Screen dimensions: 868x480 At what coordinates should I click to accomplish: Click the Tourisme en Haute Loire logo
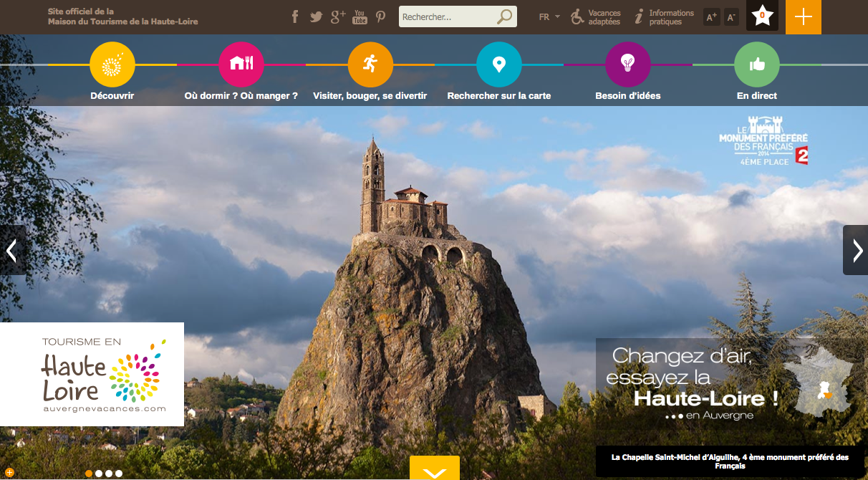point(92,375)
